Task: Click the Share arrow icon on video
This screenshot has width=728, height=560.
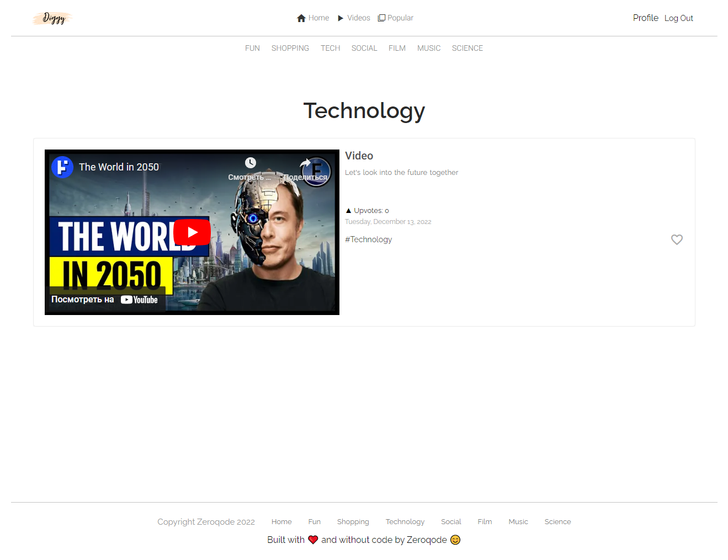Action: click(x=306, y=163)
